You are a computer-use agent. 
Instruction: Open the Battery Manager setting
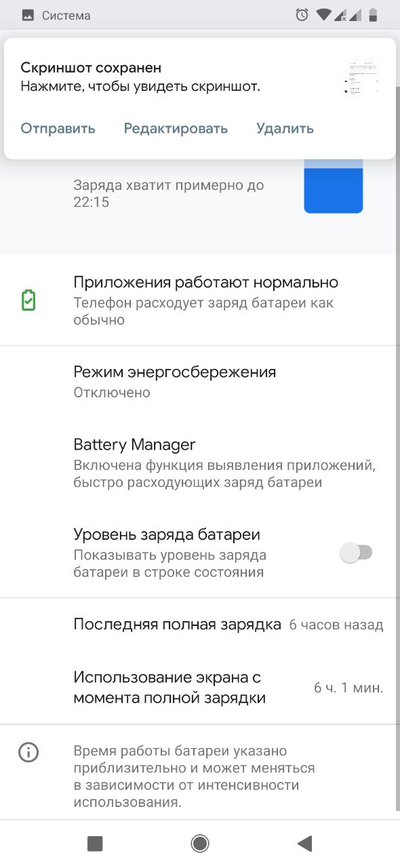(200, 463)
